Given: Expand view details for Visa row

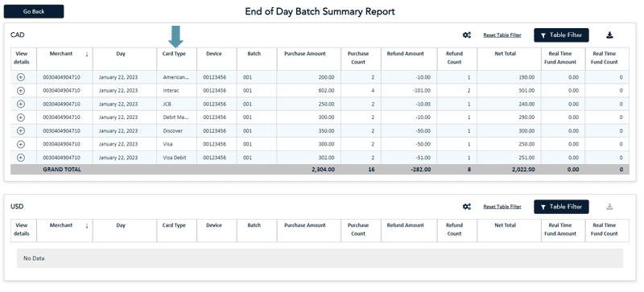Looking at the screenshot, I should tap(21, 144).
